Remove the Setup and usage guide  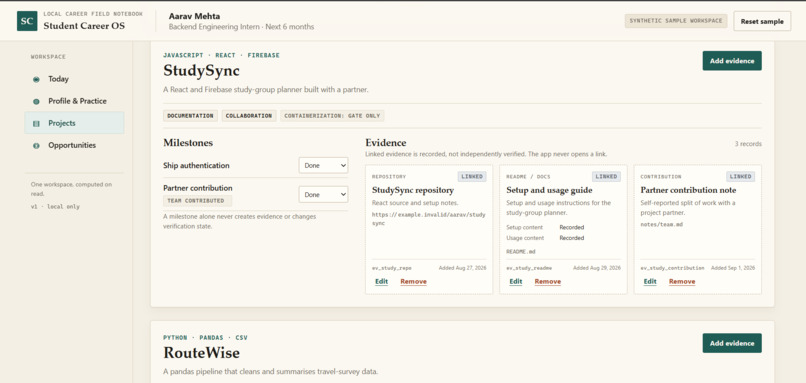(x=547, y=282)
